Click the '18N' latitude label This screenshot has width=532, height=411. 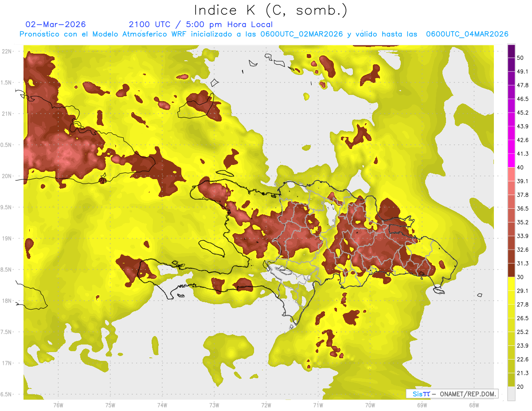(x=6, y=301)
